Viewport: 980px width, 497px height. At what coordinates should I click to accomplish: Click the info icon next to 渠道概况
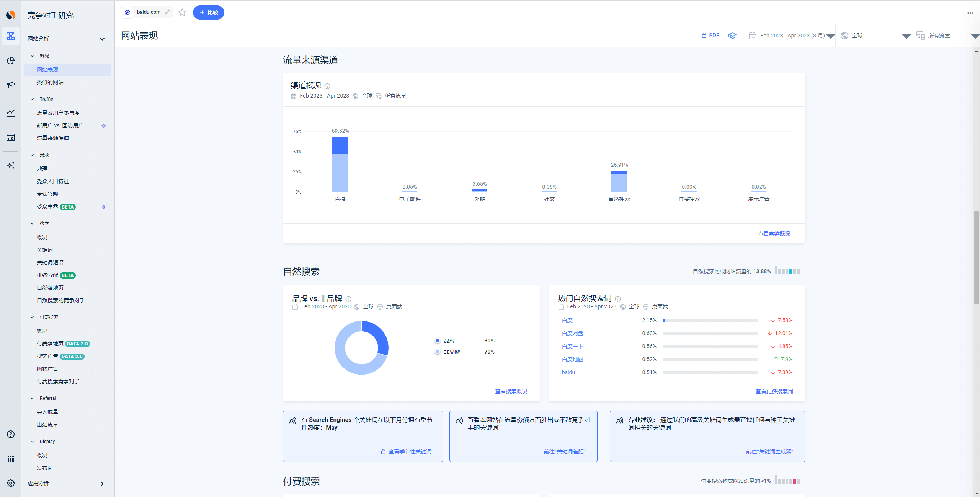tap(327, 86)
